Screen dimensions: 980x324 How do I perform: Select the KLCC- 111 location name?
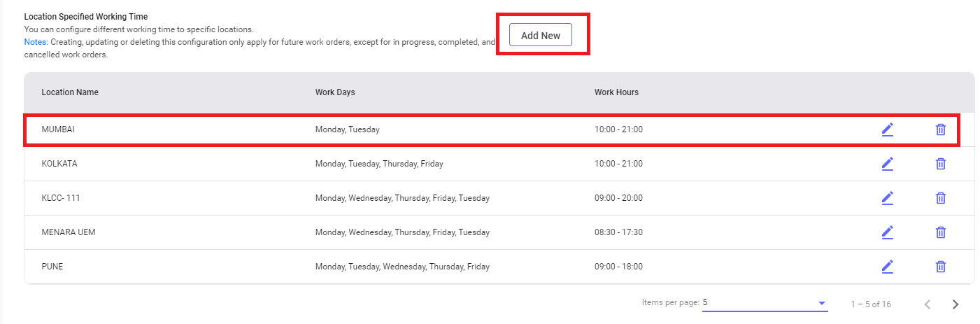coord(61,198)
